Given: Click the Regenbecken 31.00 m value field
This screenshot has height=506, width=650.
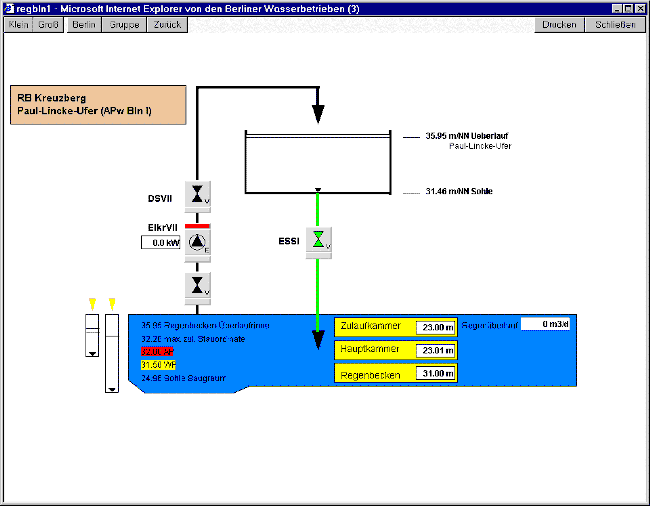Looking at the screenshot, I should pyautogui.click(x=436, y=373).
